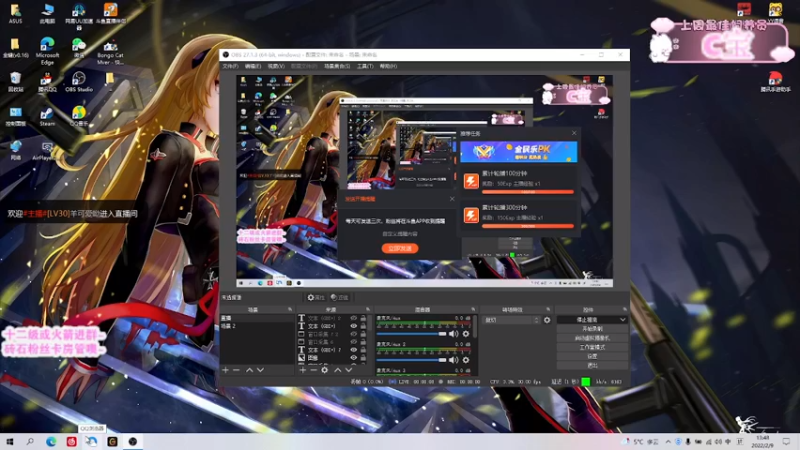Open the 回收站 recycle bin icon
The image size is (800, 450).
click(x=15, y=81)
